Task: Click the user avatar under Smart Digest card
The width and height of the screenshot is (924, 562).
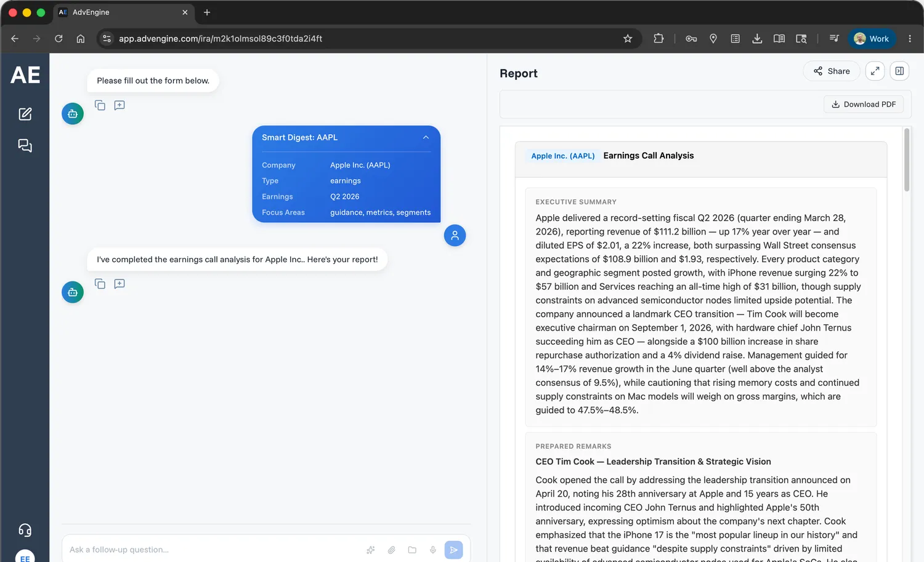Action: point(455,235)
